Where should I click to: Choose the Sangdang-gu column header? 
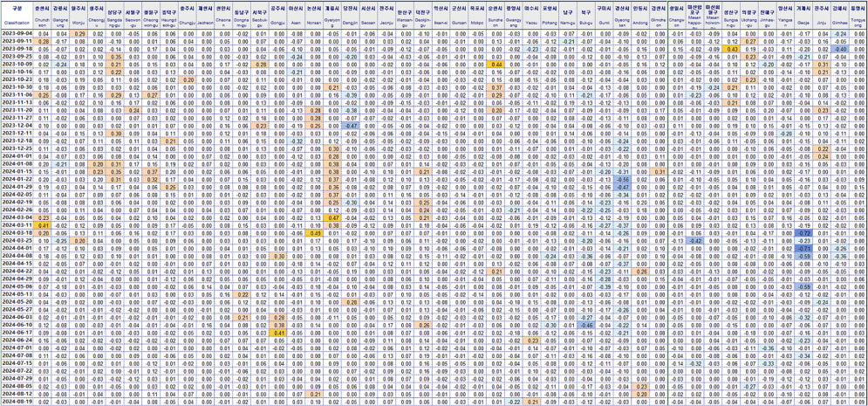[x=116, y=16]
